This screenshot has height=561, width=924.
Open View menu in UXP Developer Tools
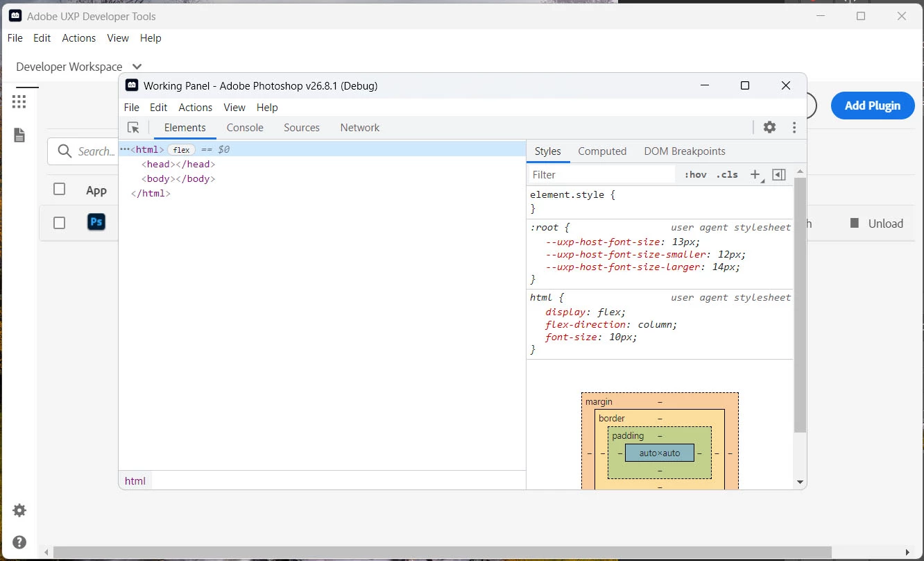[118, 38]
